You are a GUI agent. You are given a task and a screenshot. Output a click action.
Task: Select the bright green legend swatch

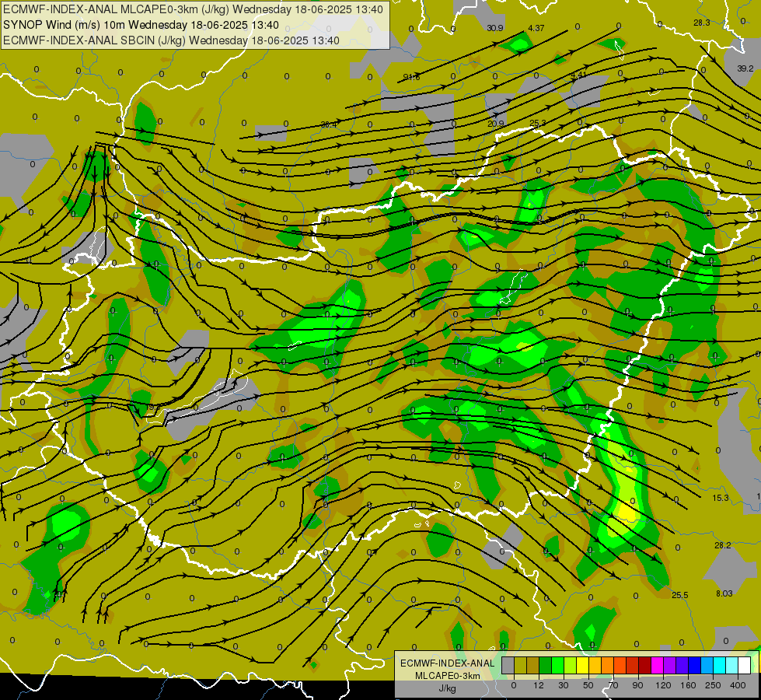[557, 665]
